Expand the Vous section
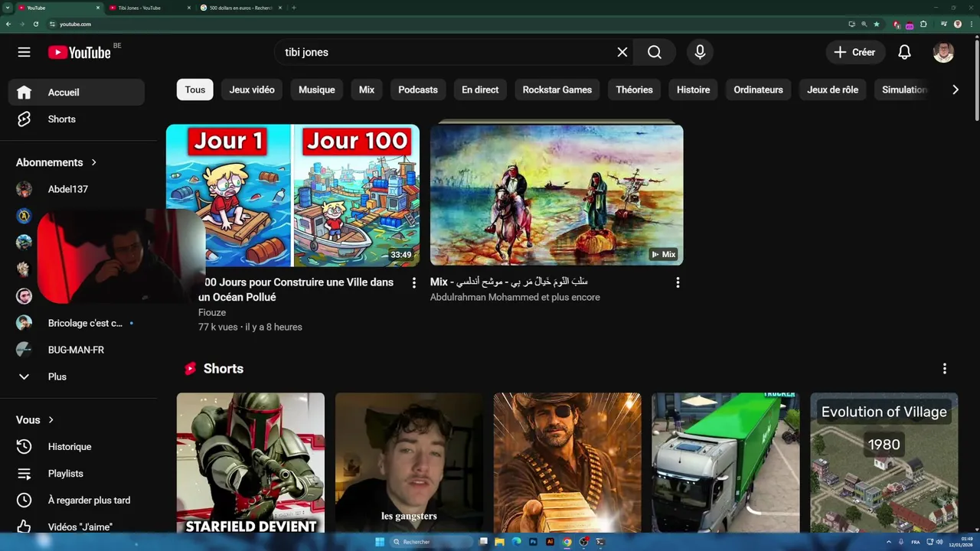This screenshot has width=980, height=551. tap(35, 419)
